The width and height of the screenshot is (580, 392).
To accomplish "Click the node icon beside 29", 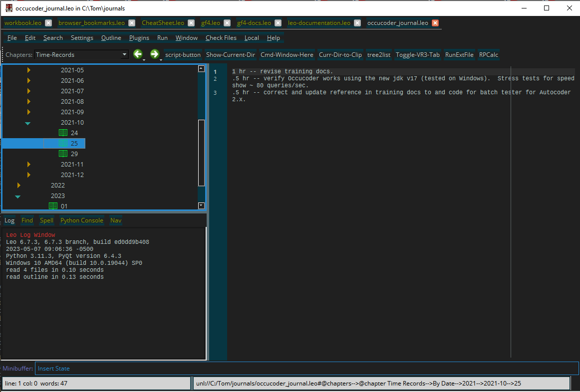I will [63, 154].
